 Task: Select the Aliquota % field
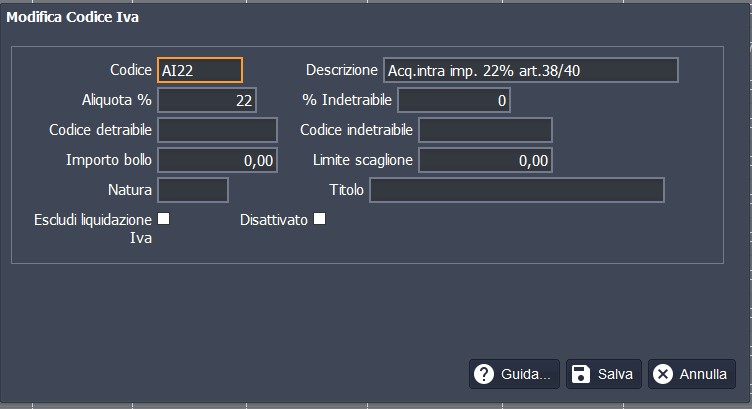(207, 100)
